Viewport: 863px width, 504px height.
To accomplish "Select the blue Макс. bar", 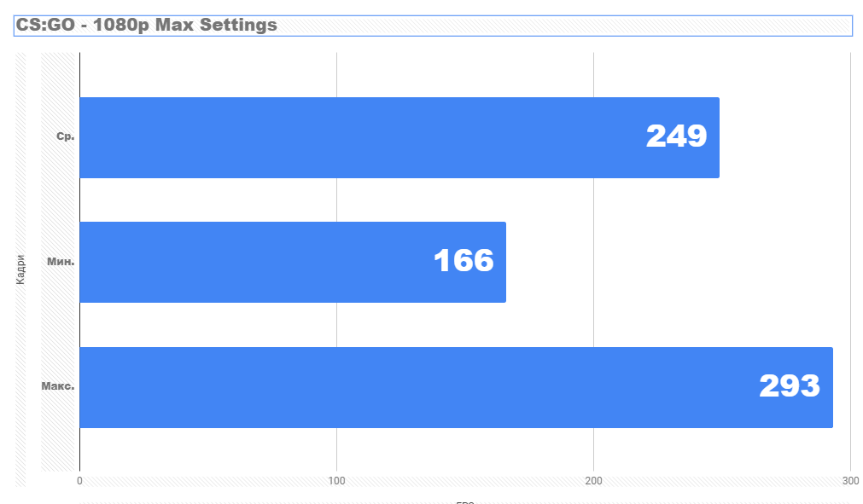I will 457,387.
